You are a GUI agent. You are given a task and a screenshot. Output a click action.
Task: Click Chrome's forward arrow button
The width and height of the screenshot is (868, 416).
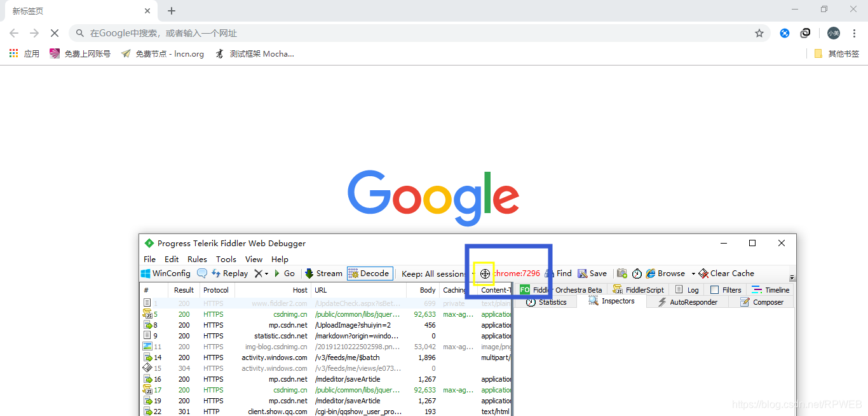point(34,33)
